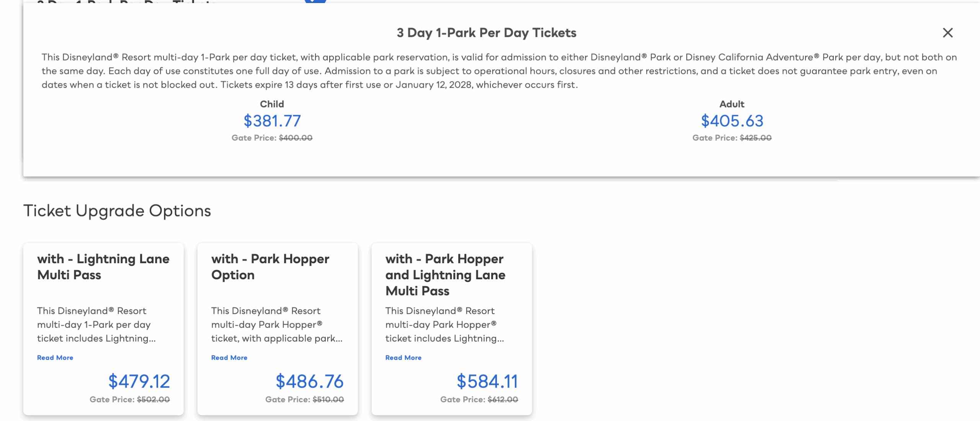Choose the Park Hopper Option upgrade title
This screenshot has height=421, width=980.
(x=270, y=267)
